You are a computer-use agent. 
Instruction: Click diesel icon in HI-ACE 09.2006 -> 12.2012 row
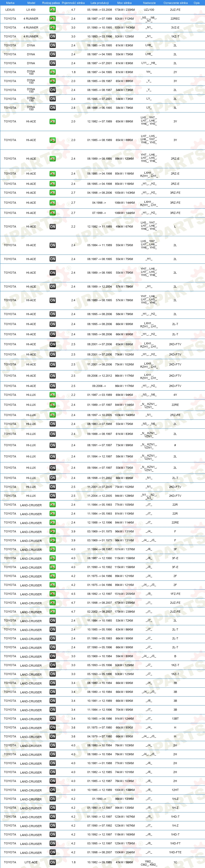[53, 376]
